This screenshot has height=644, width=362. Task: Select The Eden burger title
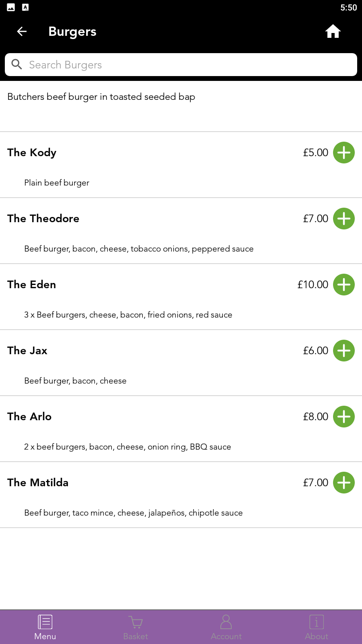(x=32, y=285)
